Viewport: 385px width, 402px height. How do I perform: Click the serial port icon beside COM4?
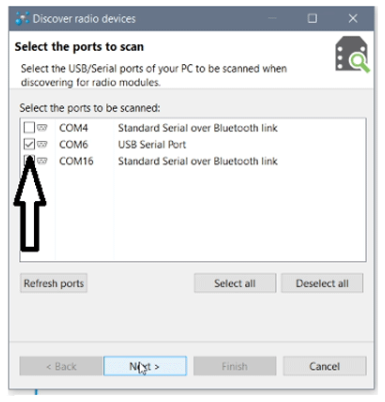(42, 127)
